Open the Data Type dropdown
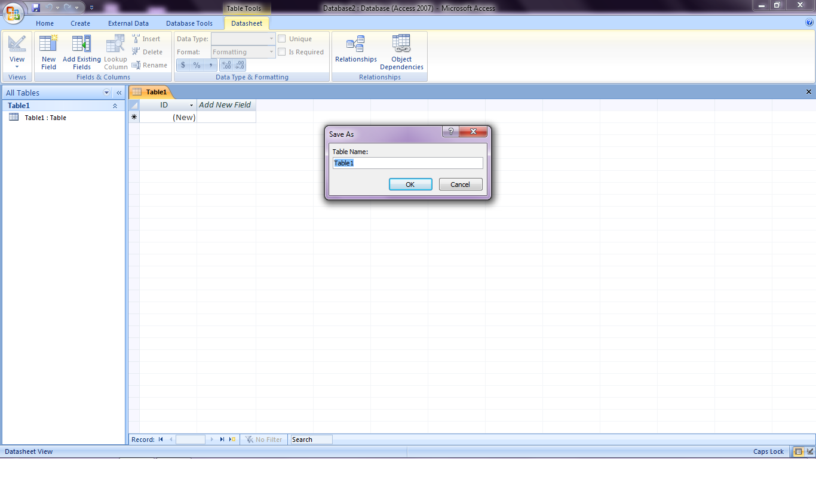This screenshot has height=504, width=816. click(270, 38)
